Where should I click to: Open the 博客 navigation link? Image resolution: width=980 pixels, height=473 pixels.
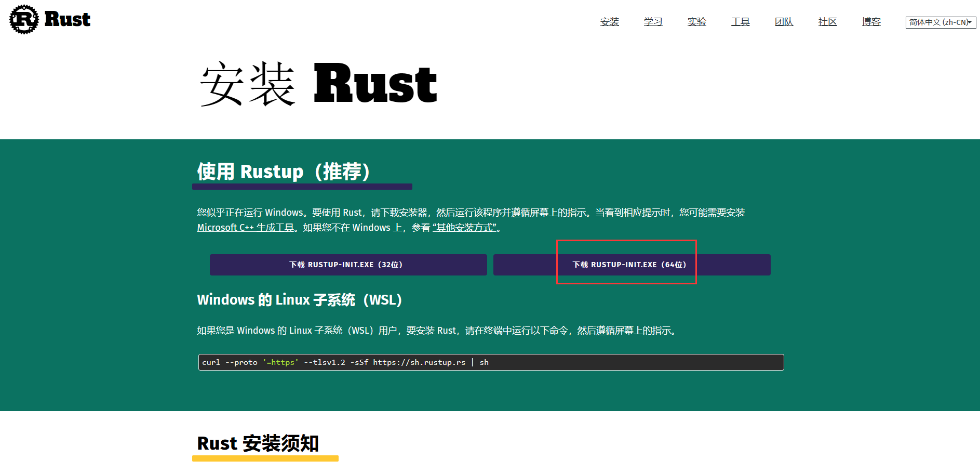point(871,22)
